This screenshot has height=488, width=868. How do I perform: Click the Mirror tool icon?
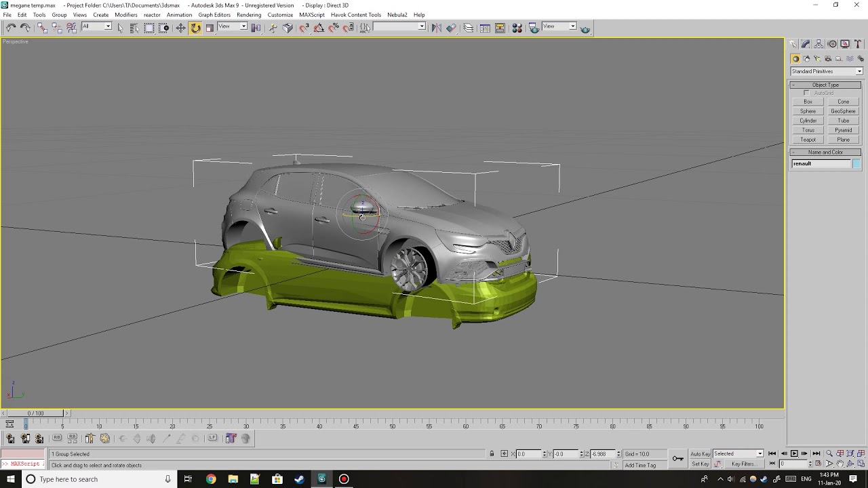click(x=436, y=28)
